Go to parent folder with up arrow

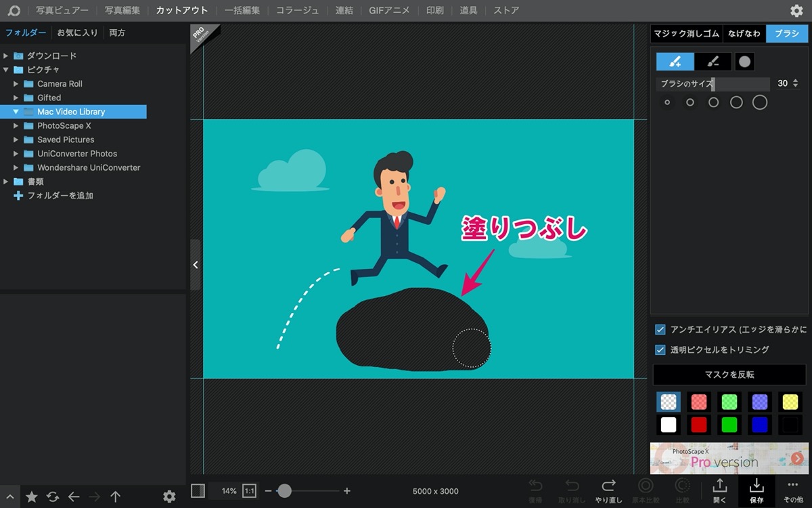[116, 496]
